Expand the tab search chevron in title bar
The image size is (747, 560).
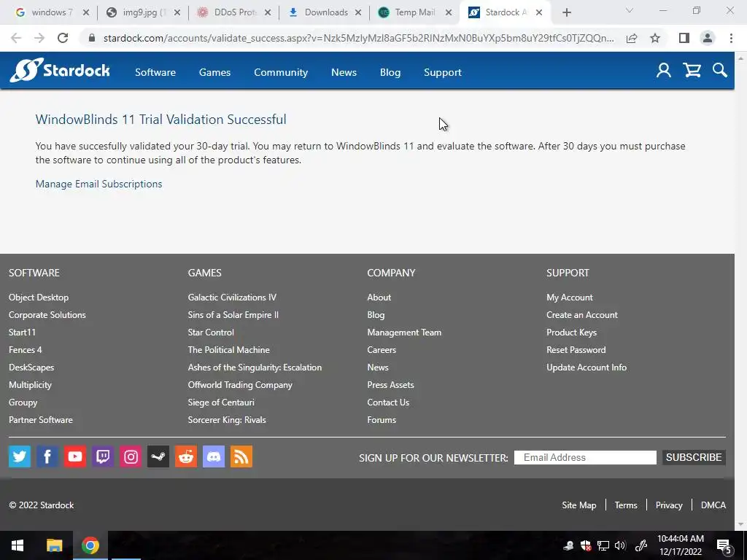point(630,10)
